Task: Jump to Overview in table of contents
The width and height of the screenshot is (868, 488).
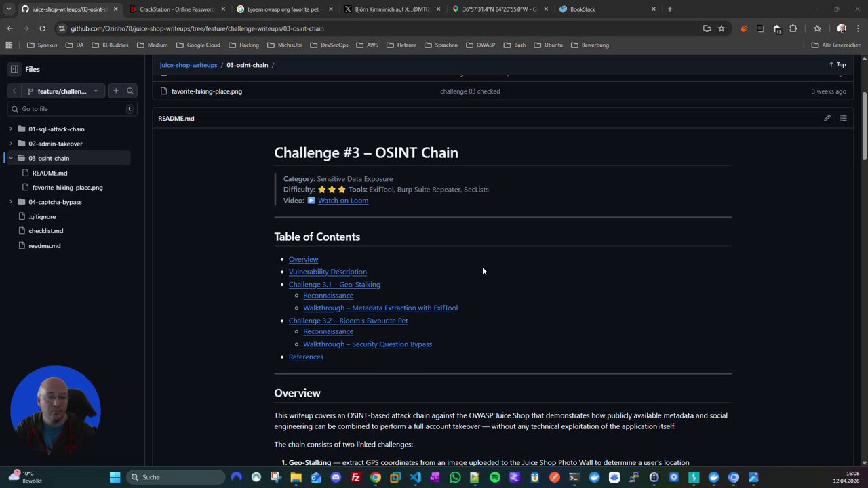Action: point(303,259)
